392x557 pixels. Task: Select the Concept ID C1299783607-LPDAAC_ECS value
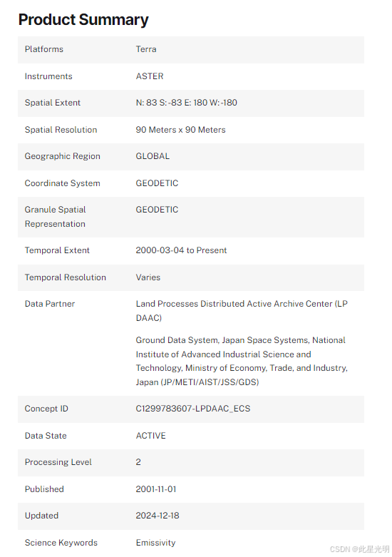[193, 409]
